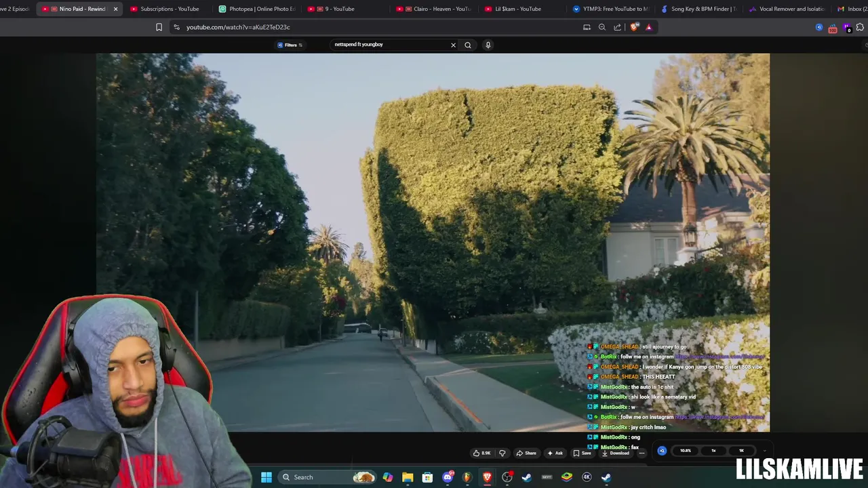Open the Windows Start menu

point(267,477)
